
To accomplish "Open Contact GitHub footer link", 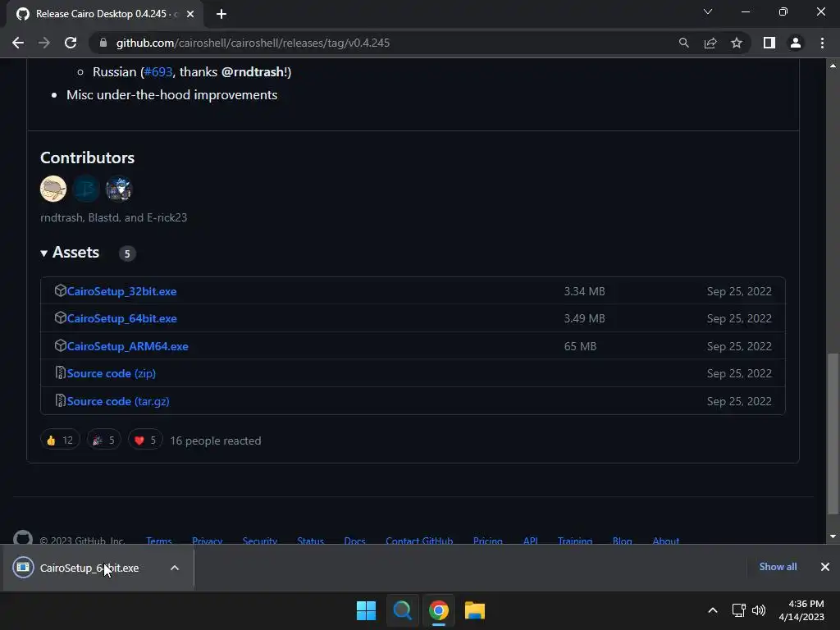I will (419, 541).
